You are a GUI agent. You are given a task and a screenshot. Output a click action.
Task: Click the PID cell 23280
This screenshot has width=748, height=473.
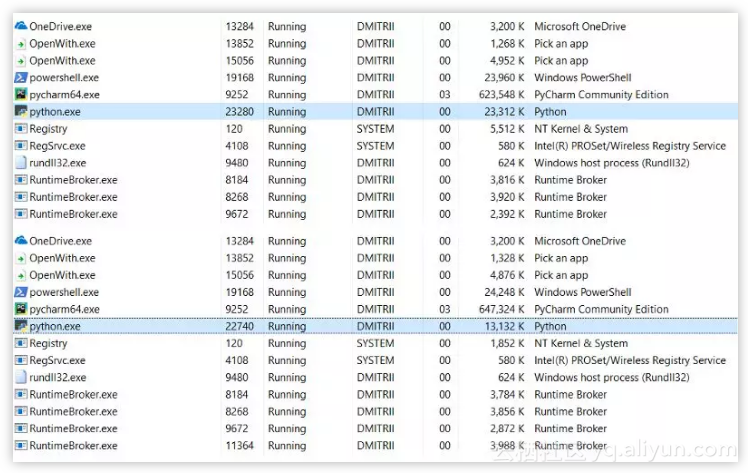(239, 112)
